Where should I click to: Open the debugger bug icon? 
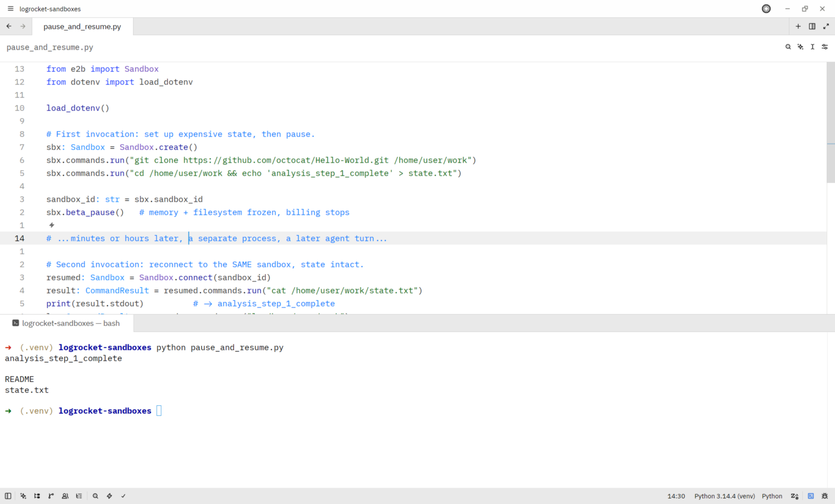(x=825, y=496)
